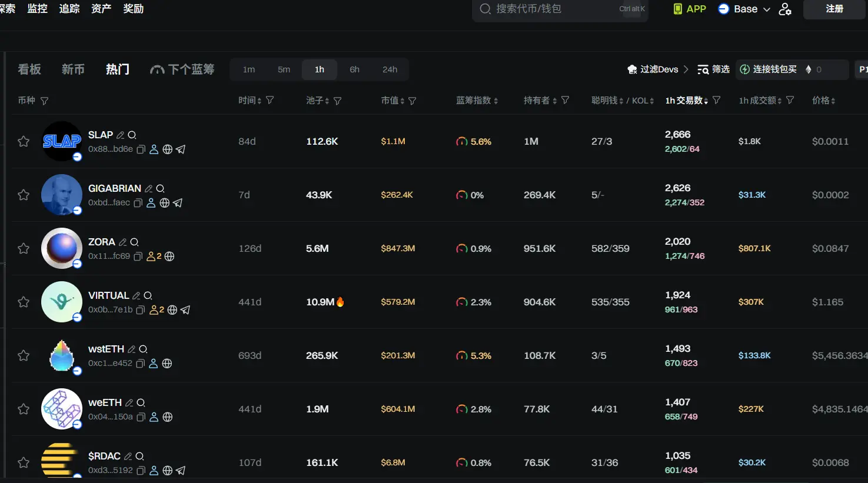This screenshot has width=868, height=483.
Task: View SLAP developer profile icon
Action: pos(154,149)
